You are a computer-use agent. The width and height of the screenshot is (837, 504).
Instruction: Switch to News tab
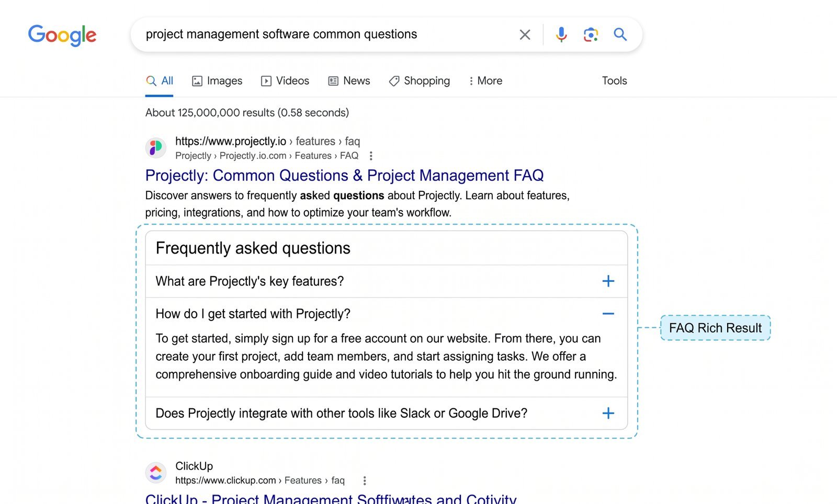[349, 81]
